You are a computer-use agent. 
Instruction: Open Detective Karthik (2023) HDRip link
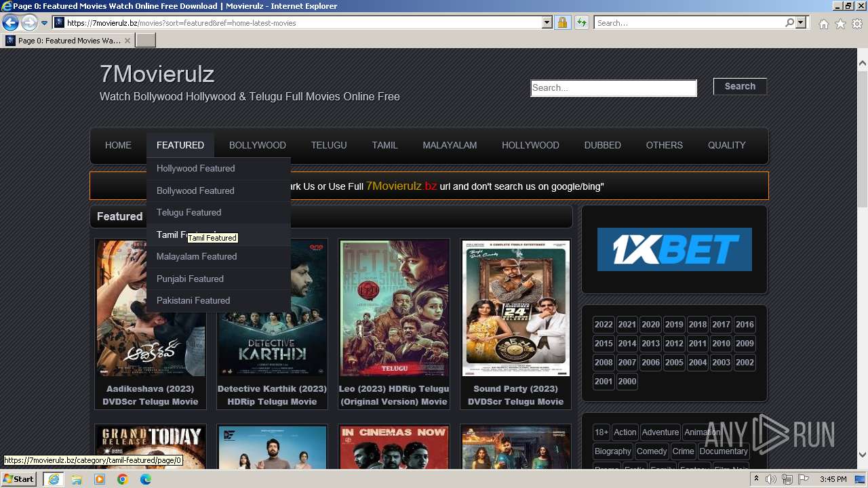click(272, 395)
